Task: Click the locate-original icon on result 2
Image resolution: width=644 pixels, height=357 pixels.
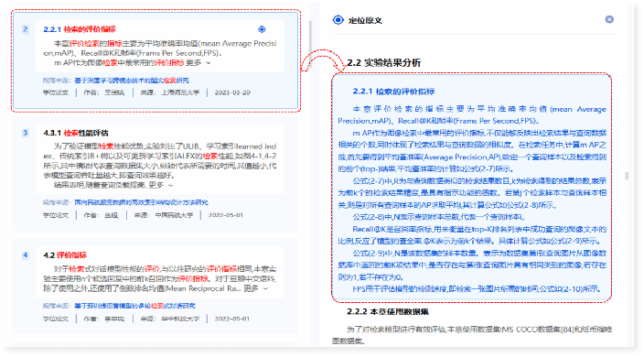Action: (262, 29)
